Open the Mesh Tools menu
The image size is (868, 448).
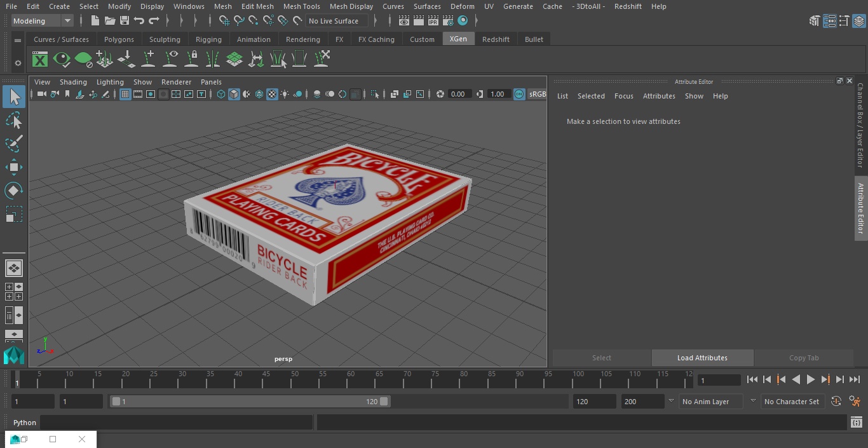(301, 6)
